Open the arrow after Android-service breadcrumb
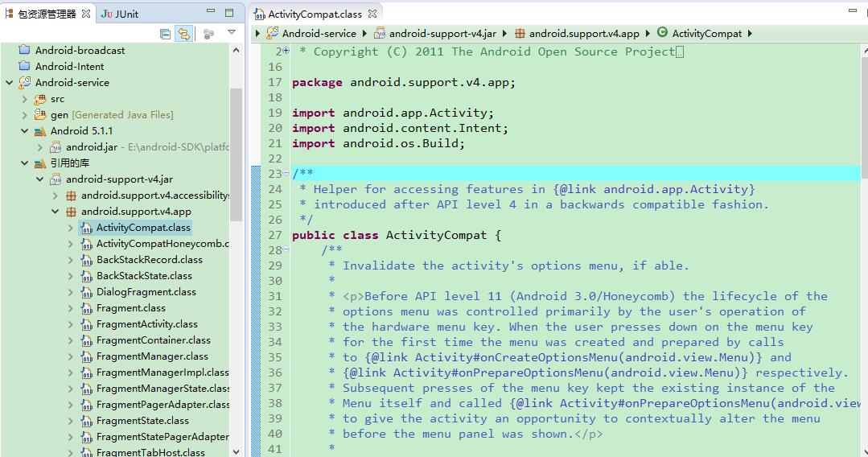868x457 pixels. click(364, 33)
